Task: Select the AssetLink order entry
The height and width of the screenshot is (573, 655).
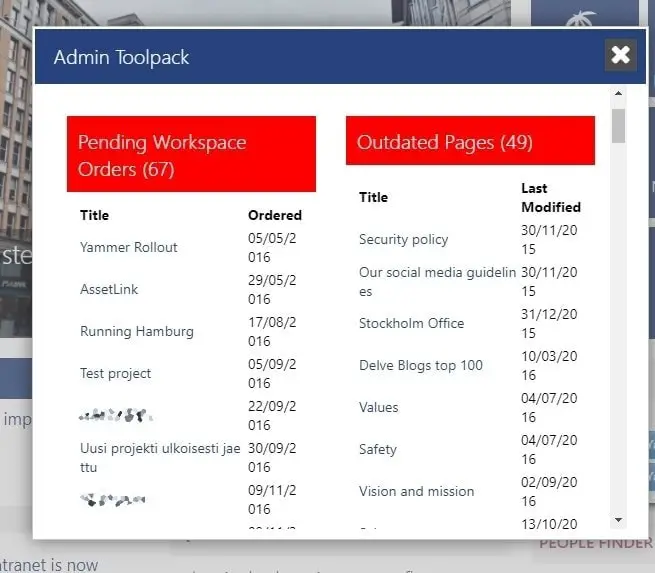Action: 109,289
